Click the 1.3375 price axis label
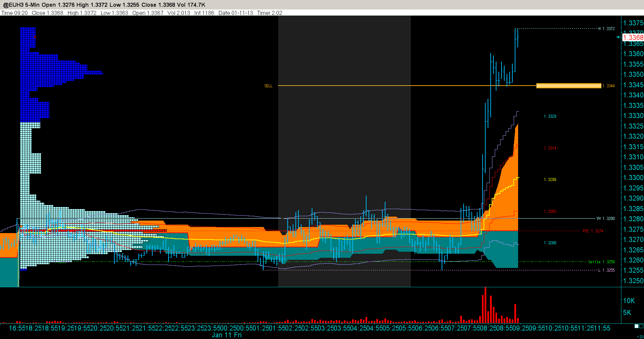Viewport: 644px width, 339px height. (x=633, y=23)
